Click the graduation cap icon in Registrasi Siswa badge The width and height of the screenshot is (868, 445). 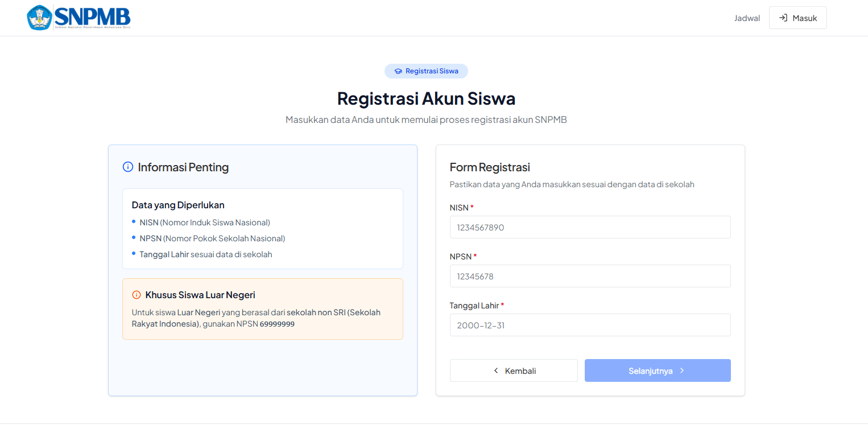(398, 71)
